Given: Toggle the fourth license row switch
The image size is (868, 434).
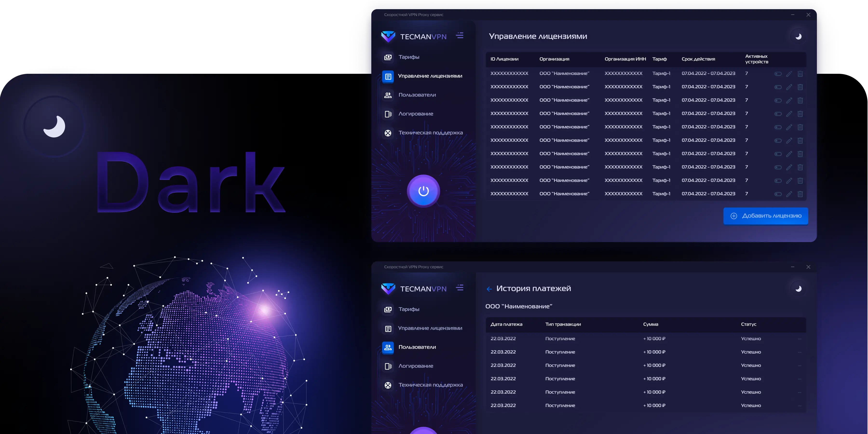Looking at the screenshot, I should point(778,114).
